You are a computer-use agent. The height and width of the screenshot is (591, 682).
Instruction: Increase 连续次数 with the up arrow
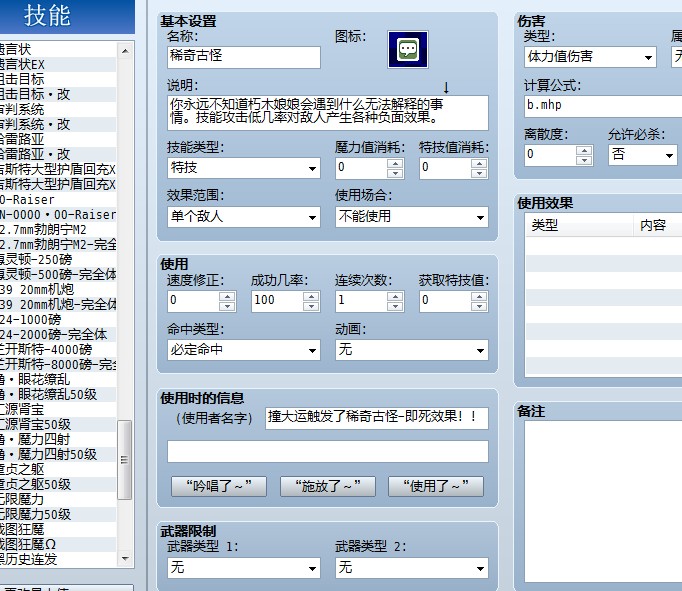click(x=395, y=296)
